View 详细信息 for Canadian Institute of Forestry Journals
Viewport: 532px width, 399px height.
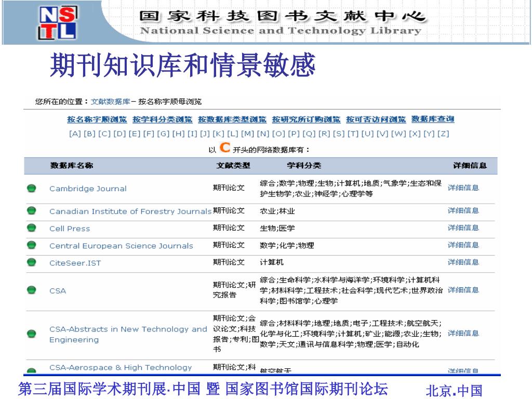click(463, 210)
